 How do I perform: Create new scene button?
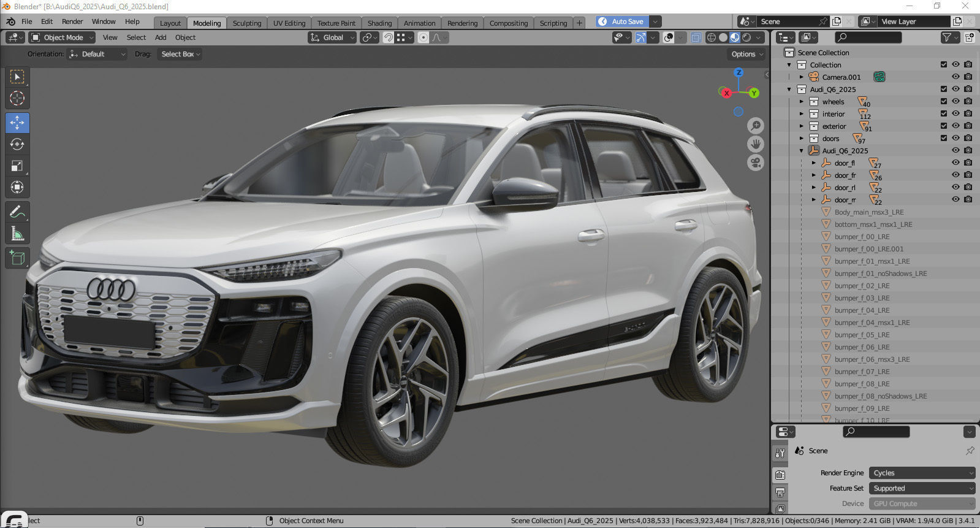coord(837,21)
